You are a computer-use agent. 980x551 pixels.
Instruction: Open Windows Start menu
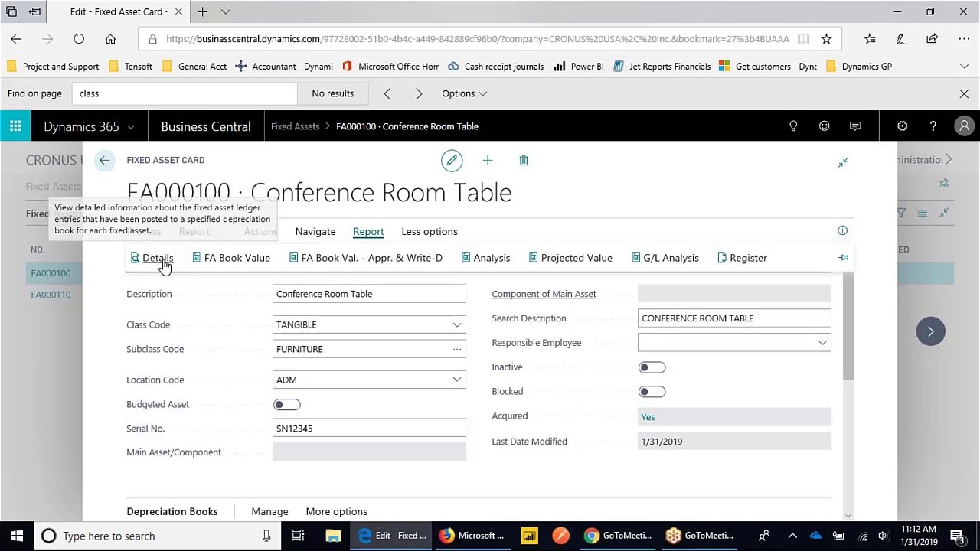coord(17,536)
